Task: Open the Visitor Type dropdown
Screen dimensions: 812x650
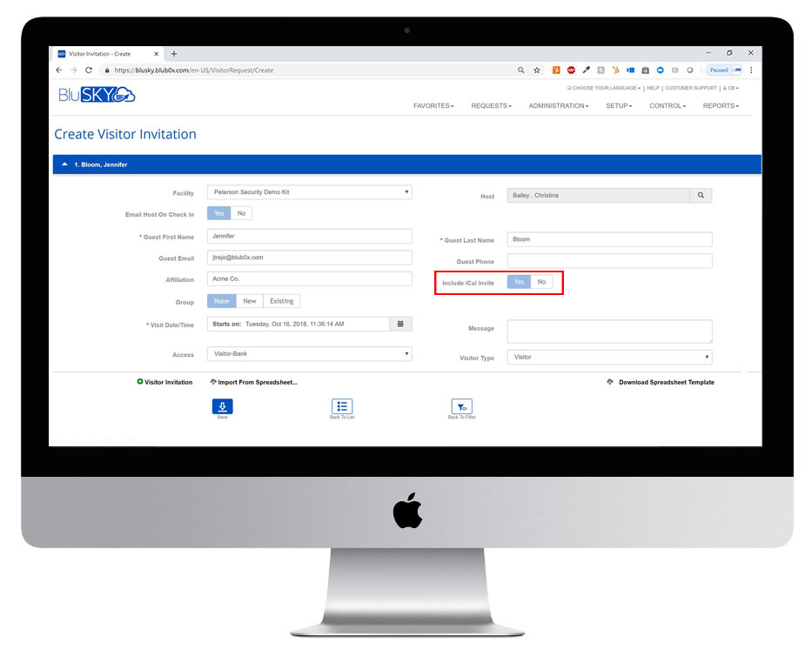Action: (609, 357)
